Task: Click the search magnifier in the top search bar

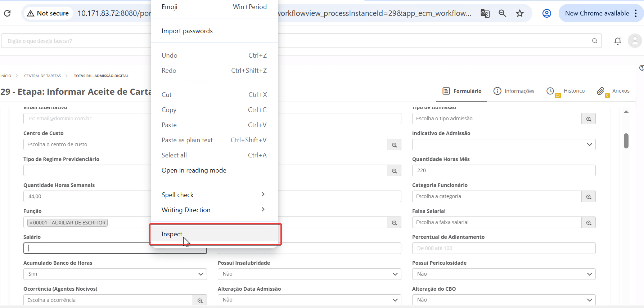Action: click(x=595, y=41)
